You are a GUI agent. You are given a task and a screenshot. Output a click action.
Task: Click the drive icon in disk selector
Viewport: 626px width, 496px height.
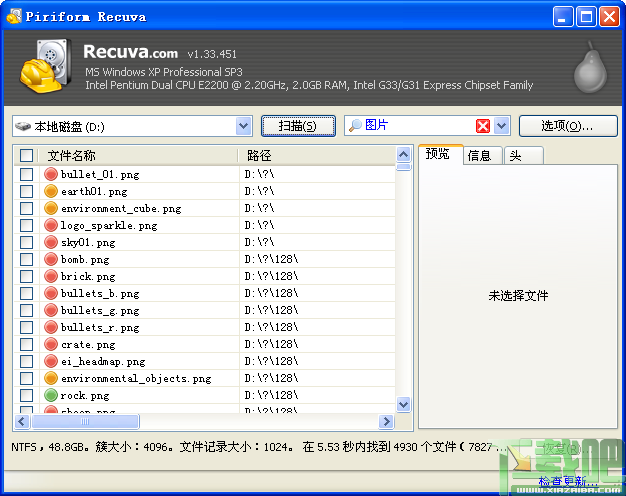click(x=23, y=126)
